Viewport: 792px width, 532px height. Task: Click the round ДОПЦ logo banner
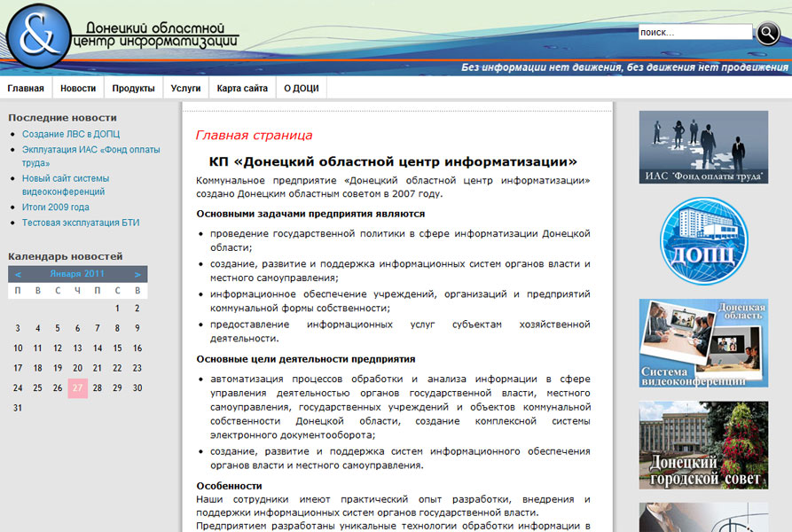tap(703, 241)
